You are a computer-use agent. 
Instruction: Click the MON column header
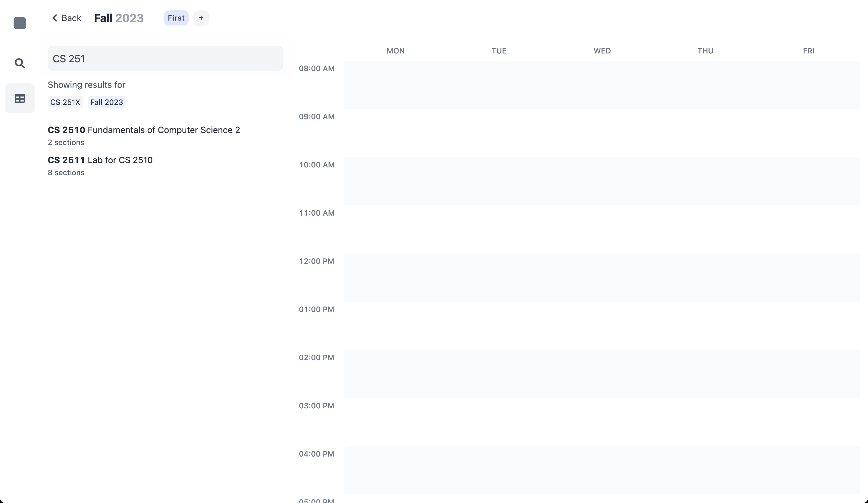click(x=395, y=51)
